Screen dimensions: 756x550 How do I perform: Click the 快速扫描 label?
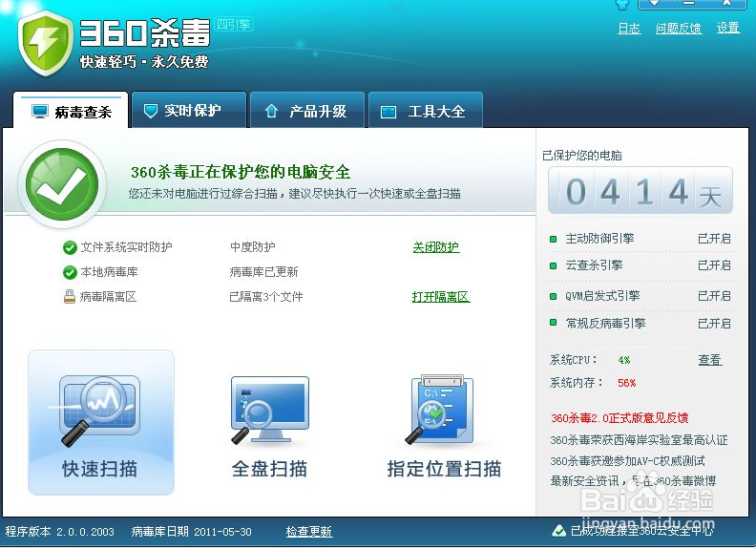pyautogui.click(x=100, y=469)
